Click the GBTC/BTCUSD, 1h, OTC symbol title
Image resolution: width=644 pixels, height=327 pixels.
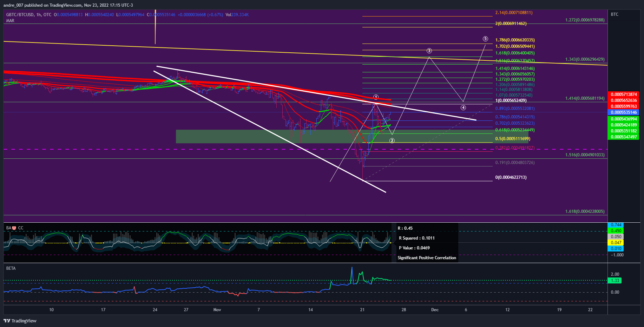tap(29, 15)
